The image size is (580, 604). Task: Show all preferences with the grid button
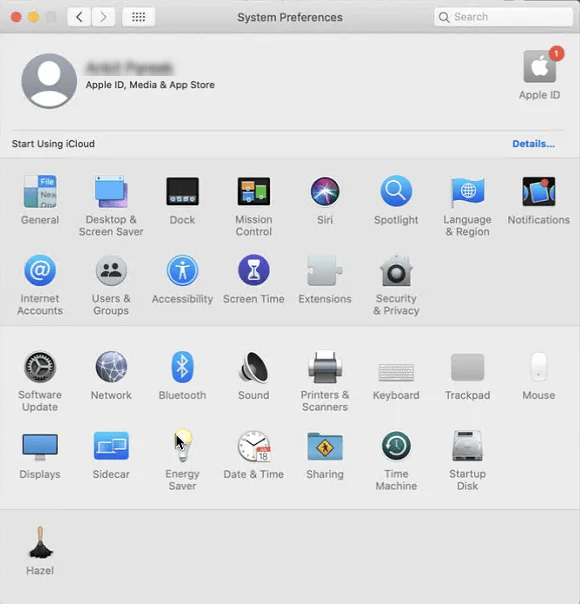[x=139, y=17]
